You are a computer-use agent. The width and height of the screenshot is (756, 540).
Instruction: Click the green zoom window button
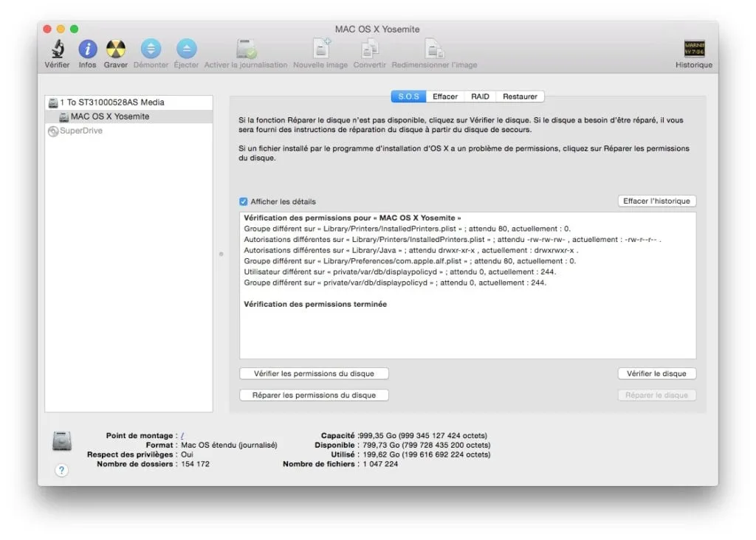point(75,29)
